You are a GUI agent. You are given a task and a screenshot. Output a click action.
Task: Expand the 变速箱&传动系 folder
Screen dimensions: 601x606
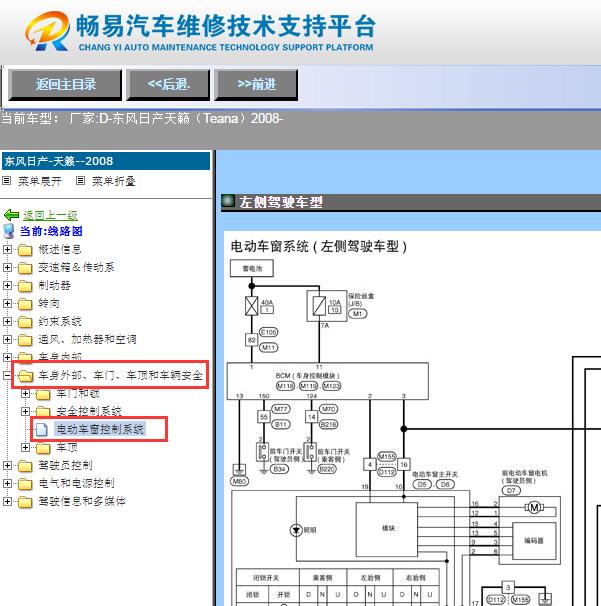click(7, 267)
